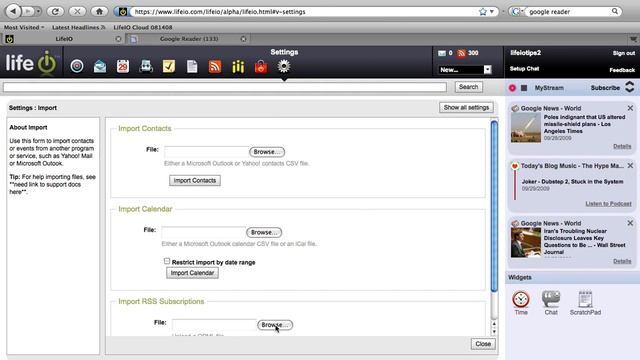
Task: Open Latest Headlines bookmark
Action: 78,27
